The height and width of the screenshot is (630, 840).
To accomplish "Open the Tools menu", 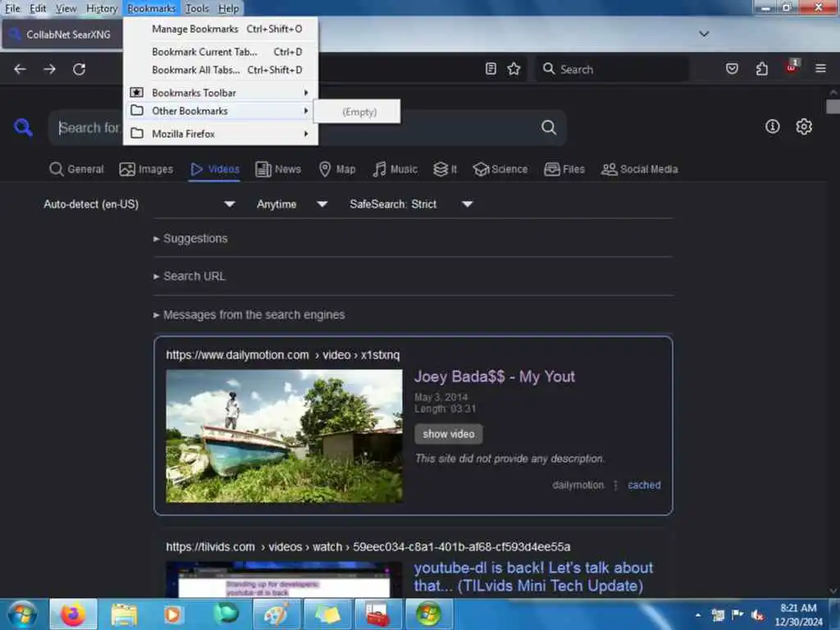I will pyautogui.click(x=197, y=8).
